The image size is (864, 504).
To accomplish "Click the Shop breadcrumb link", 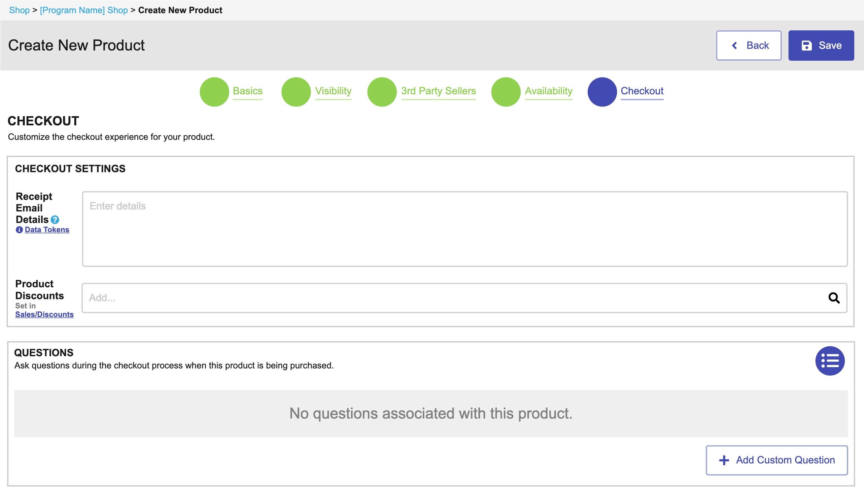I will (x=19, y=10).
